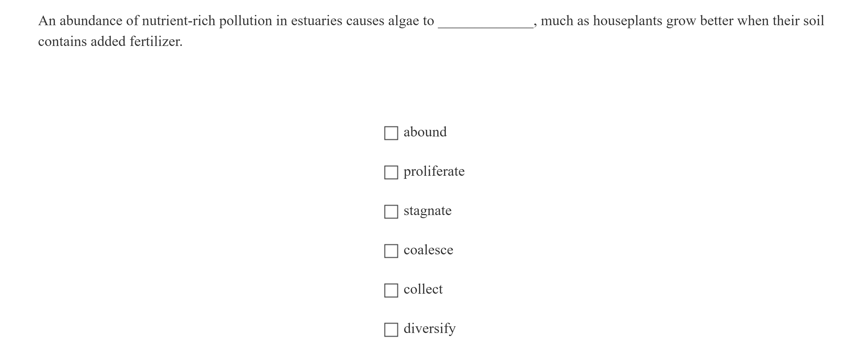The width and height of the screenshot is (868, 346).
Task: Select the answer option labeled abound
Action: [425, 132]
